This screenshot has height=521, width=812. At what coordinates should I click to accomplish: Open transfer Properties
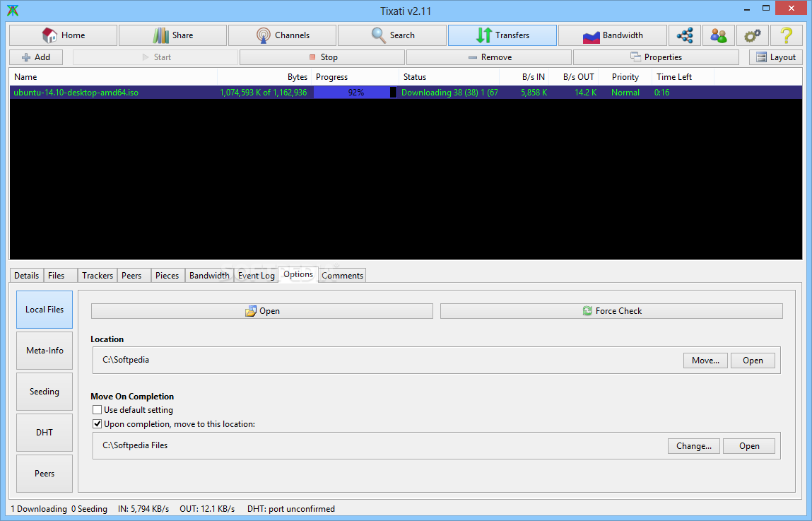click(x=656, y=57)
